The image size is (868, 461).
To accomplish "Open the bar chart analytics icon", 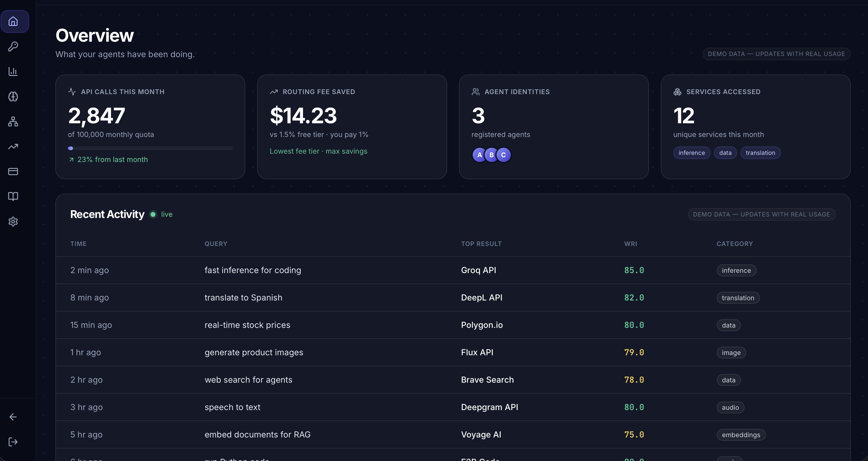I will click(13, 71).
